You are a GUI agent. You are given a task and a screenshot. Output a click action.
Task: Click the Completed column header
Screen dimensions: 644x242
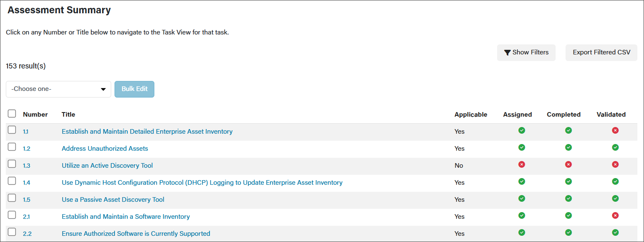tap(563, 115)
